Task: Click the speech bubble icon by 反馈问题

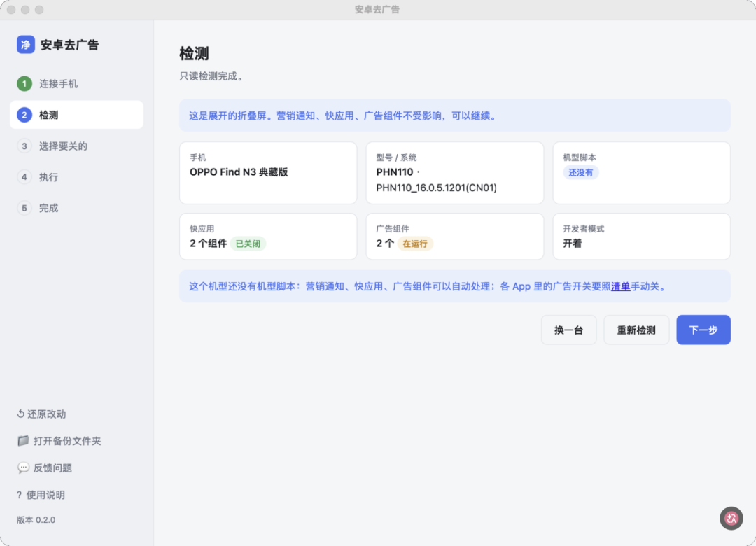Action: [22, 468]
